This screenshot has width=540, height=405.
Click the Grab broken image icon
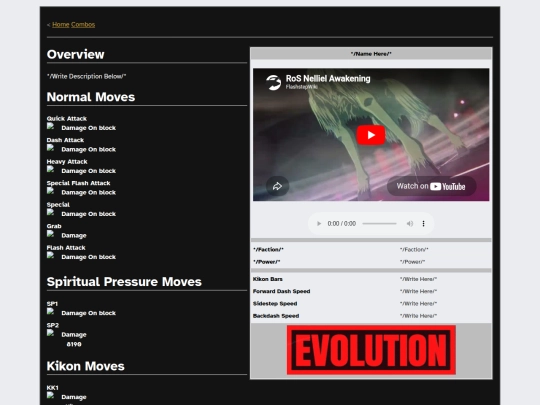51,234
